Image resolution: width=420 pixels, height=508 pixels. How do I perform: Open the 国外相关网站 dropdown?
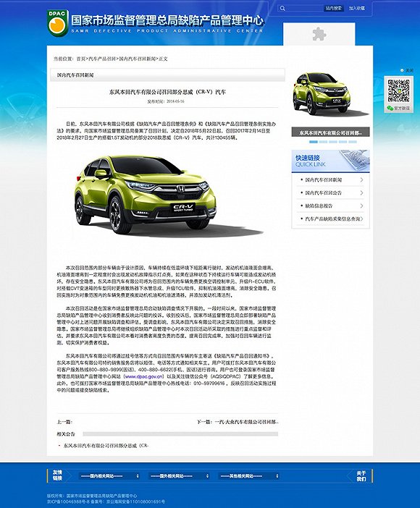[x=179, y=476]
